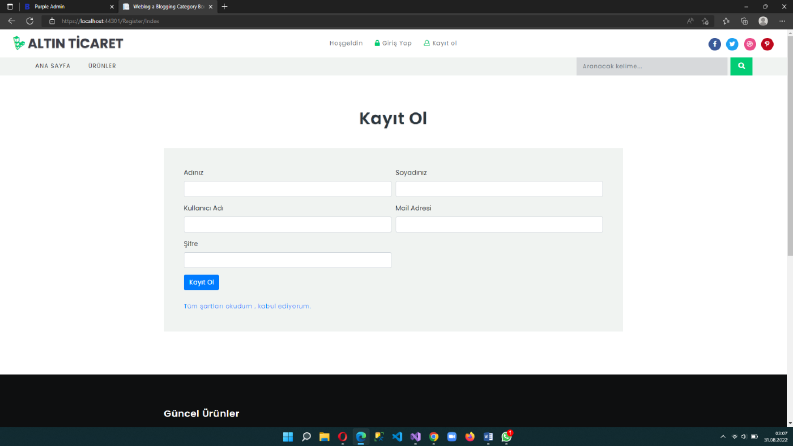
Task: Open the Facebook social icon
Action: [x=714, y=44]
